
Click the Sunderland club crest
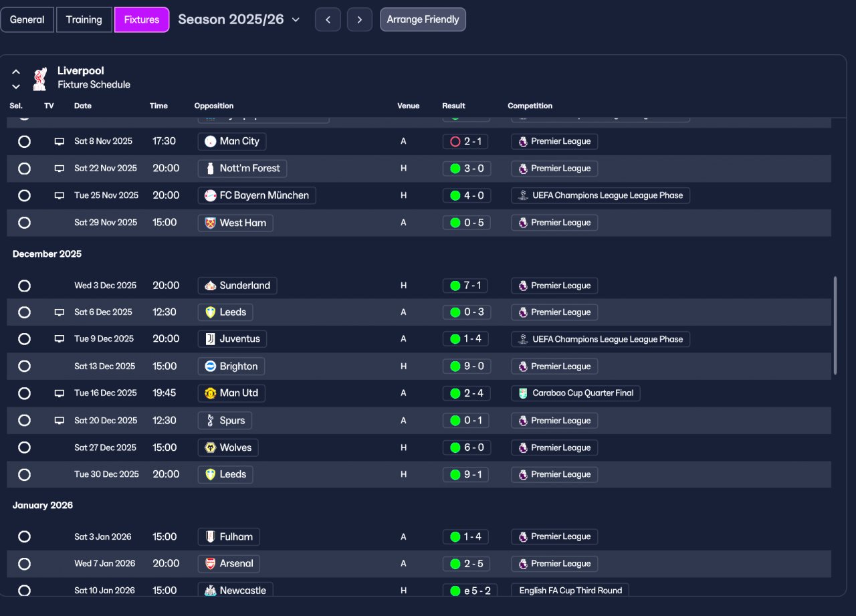[x=211, y=286]
